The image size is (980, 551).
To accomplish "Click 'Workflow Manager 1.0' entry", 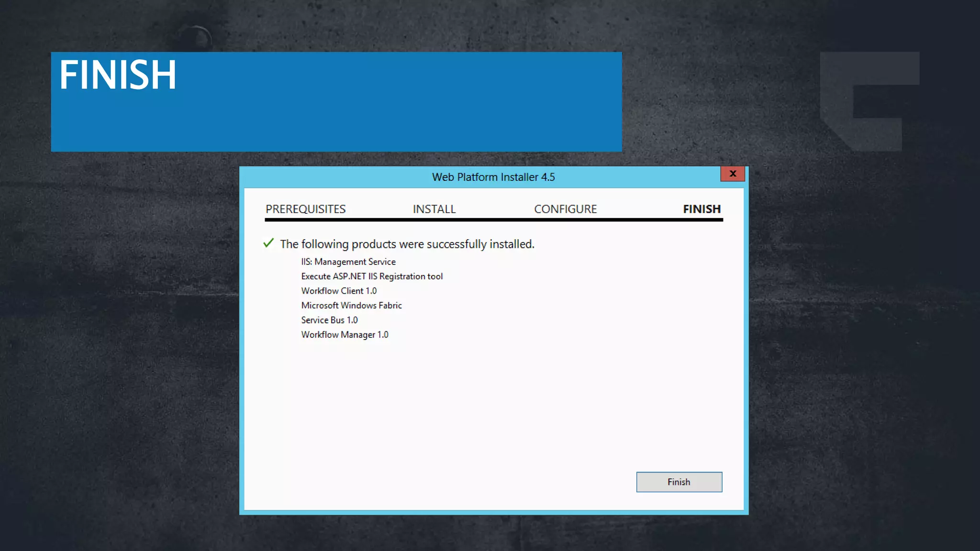I will (x=345, y=335).
